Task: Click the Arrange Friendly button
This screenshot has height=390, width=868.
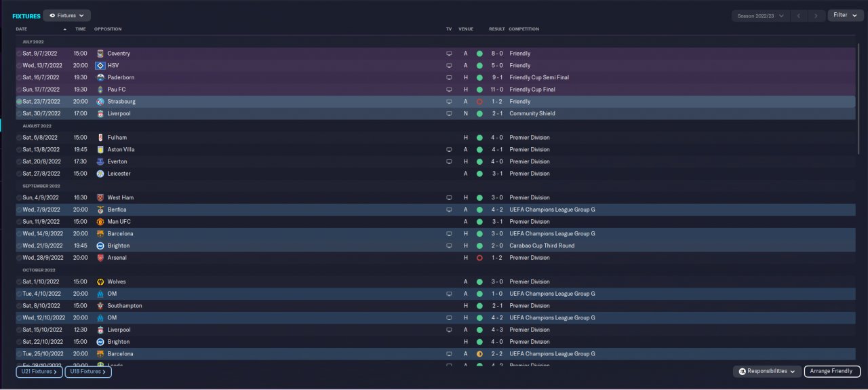Action: tap(832, 371)
